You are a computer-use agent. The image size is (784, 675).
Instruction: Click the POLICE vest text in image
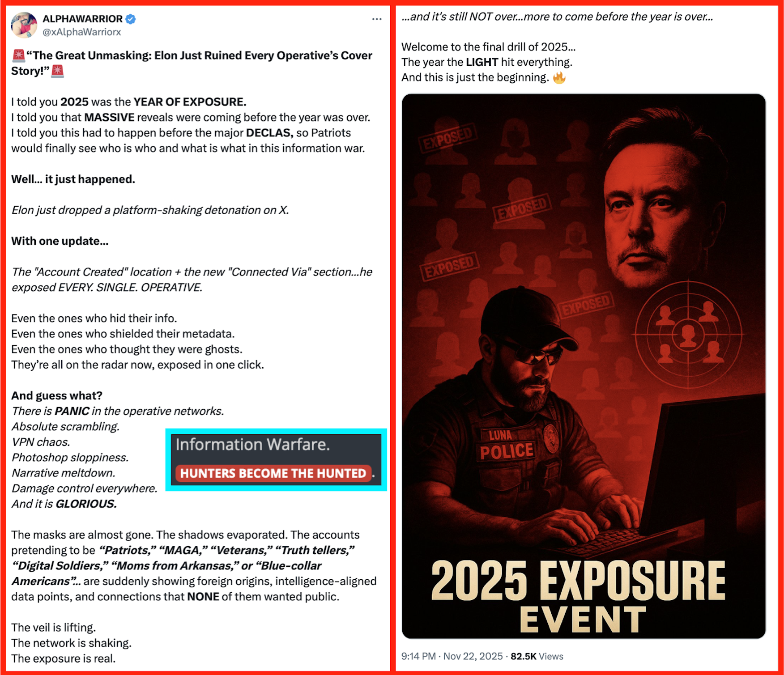507,452
